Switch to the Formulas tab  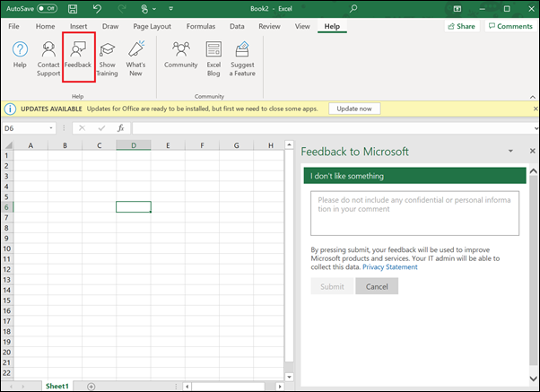tap(201, 27)
